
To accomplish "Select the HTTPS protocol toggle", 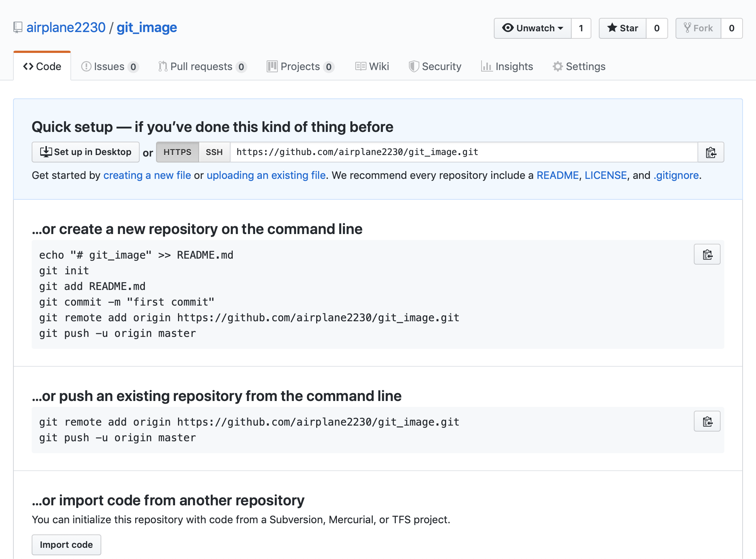I will pyautogui.click(x=177, y=152).
